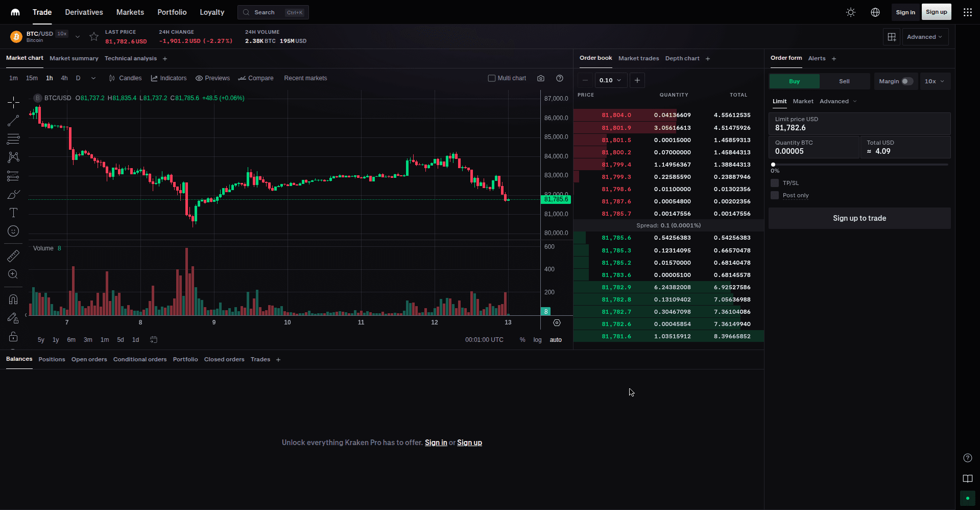Toggle light theme sun icon
Screen dimensions: 980x510
851,12
